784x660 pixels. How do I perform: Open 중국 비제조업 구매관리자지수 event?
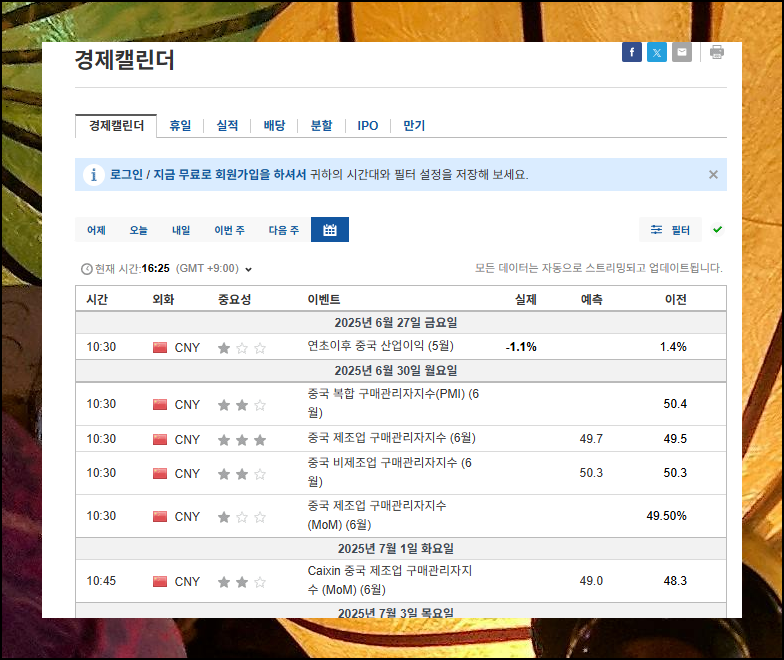pyautogui.click(x=390, y=472)
